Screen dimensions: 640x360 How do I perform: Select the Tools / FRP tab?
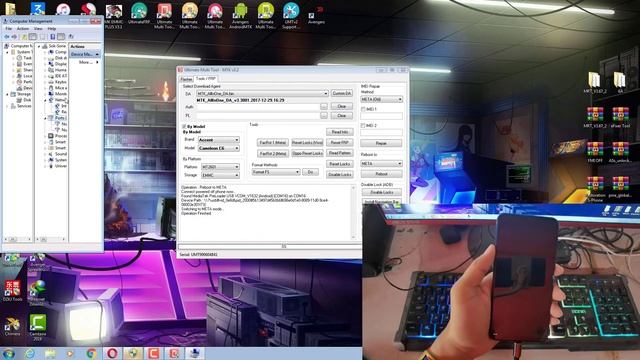(206, 78)
